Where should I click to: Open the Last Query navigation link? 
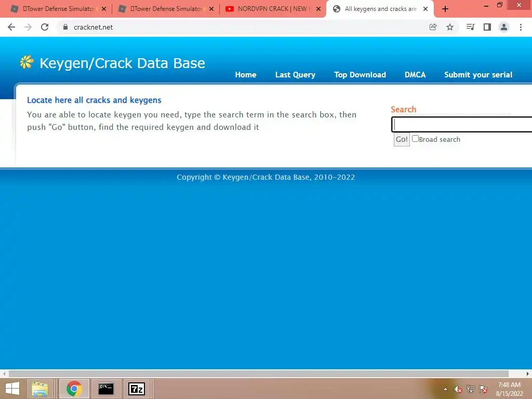295,75
